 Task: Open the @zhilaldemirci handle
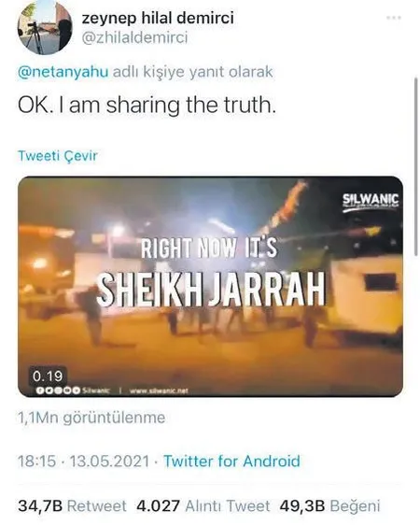134,38
